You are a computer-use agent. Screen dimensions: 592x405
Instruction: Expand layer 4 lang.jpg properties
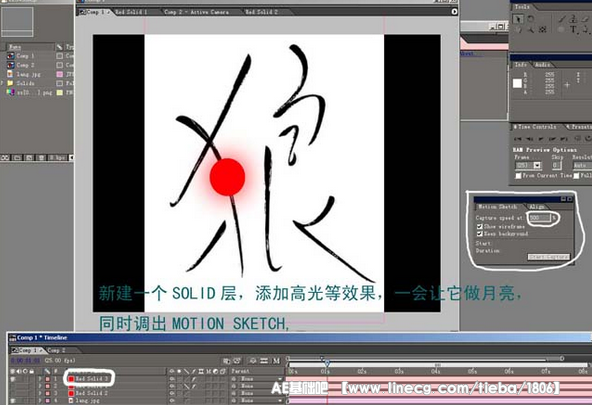click(x=40, y=401)
